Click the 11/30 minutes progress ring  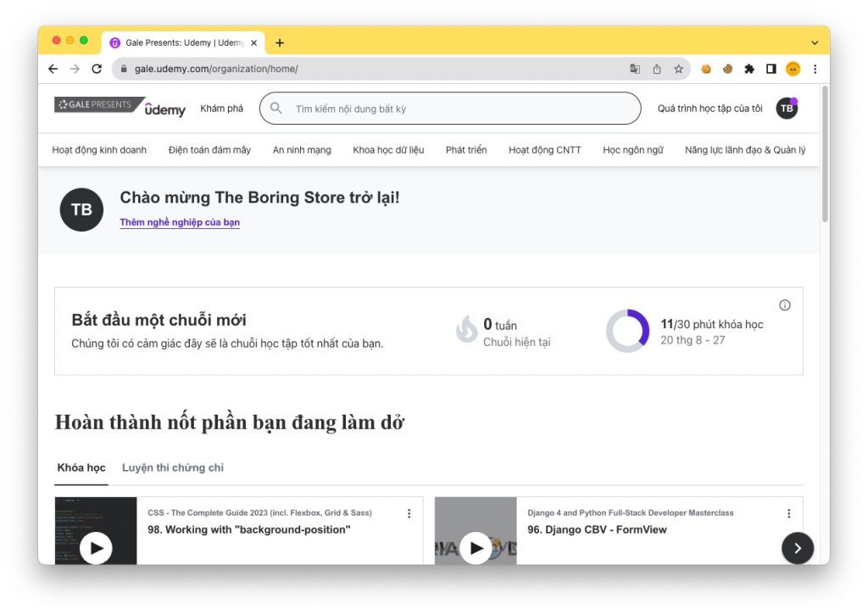[627, 331]
